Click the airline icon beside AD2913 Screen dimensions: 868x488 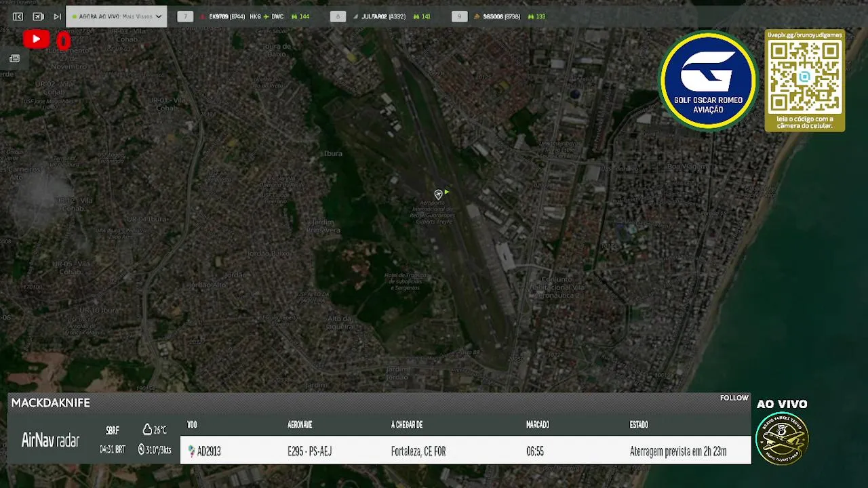tap(191, 451)
